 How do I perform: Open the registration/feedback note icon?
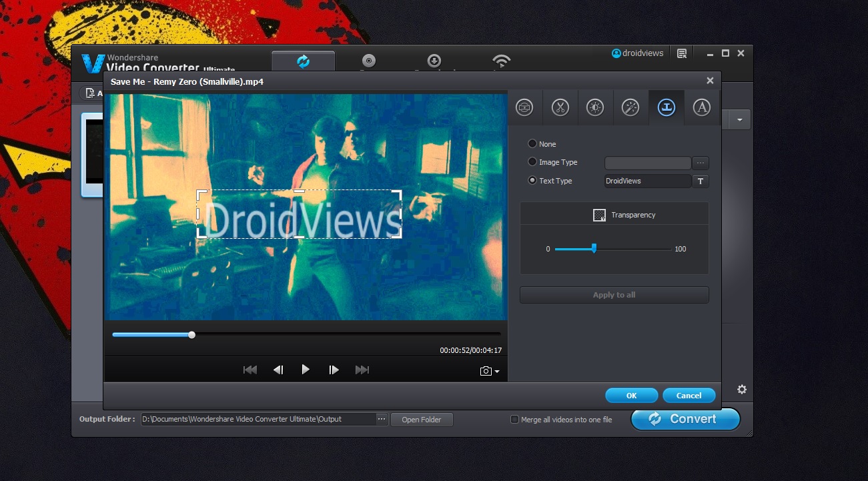682,53
